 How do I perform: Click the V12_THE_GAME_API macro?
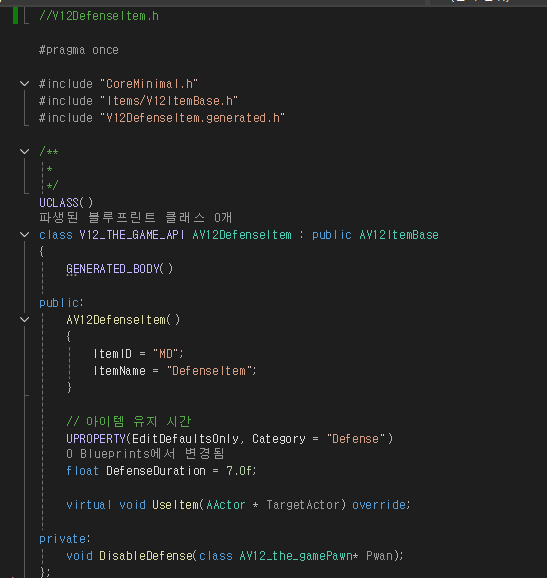(132, 235)
